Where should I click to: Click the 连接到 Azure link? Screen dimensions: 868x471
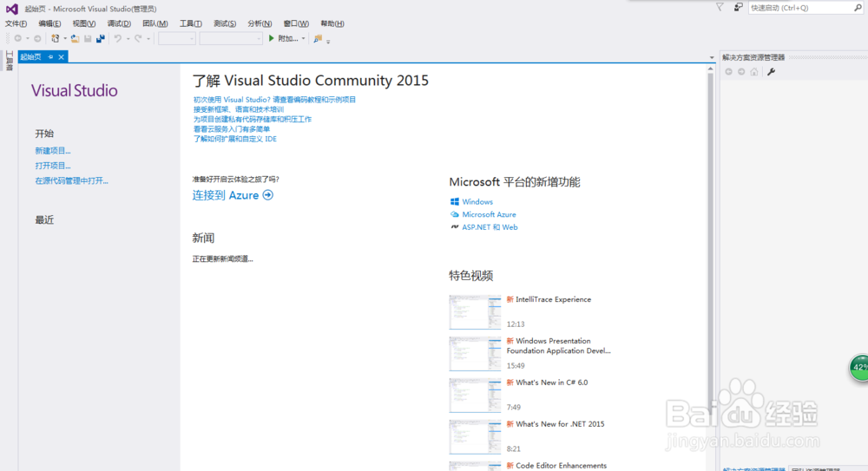(x=226, y=195)
